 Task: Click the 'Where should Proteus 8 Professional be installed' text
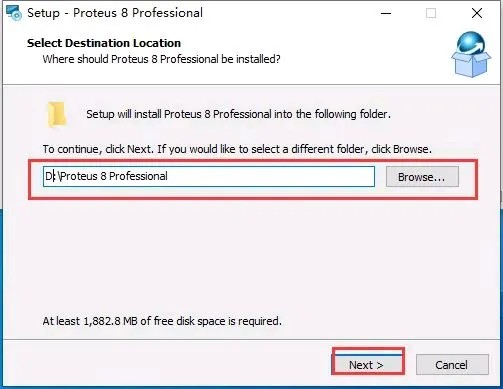pyautogui.click(x=161, y=59)
